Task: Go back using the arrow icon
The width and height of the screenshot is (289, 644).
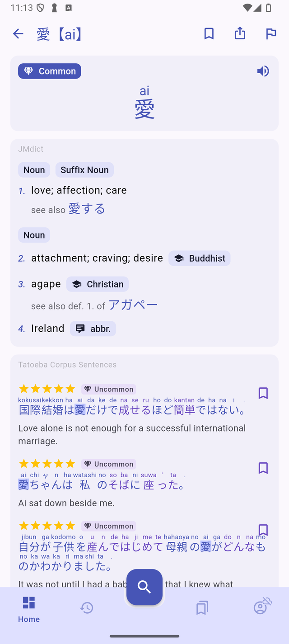Action: pyautogui.click(x=18, y=33)
